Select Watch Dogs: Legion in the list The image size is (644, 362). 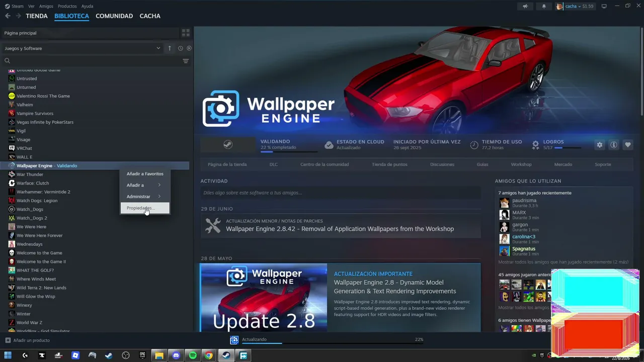(37, 201)
